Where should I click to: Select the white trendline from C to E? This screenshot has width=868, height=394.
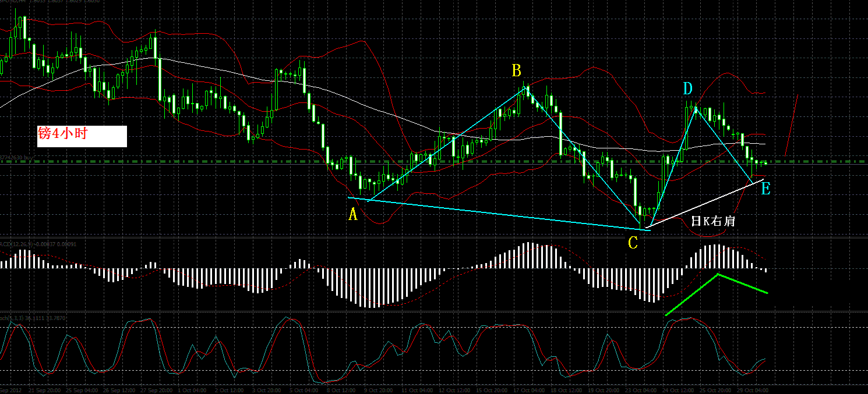pyautogui.click(x=707, y=203)
